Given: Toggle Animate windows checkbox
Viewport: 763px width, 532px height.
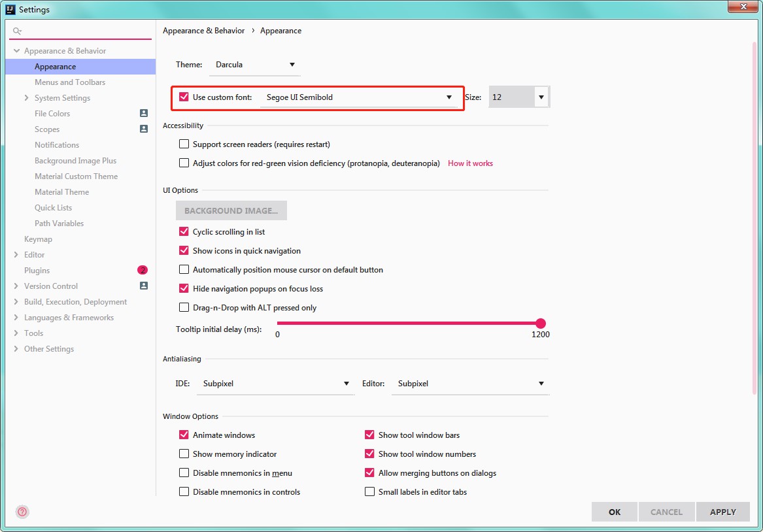Looking at the screenshot, I should 184,435.
